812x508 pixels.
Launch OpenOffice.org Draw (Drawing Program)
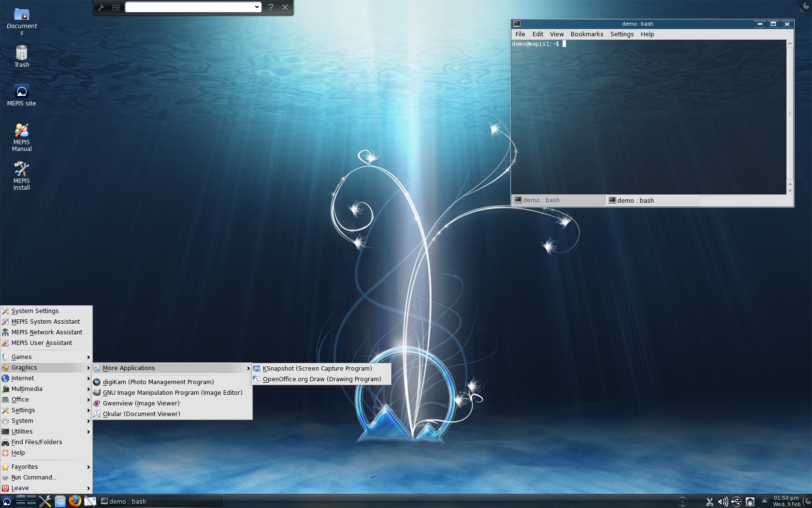(321, 379)
